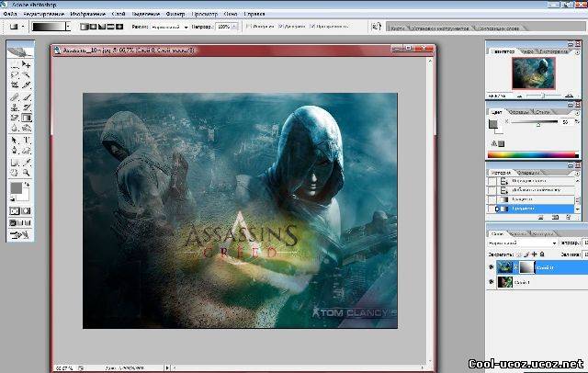Select the Dodge tool

[26, 128]
